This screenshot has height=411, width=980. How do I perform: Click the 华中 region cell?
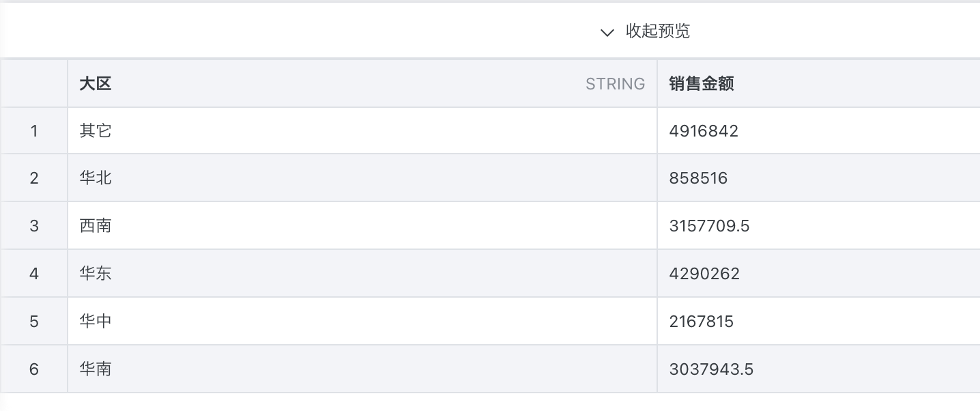96,321
